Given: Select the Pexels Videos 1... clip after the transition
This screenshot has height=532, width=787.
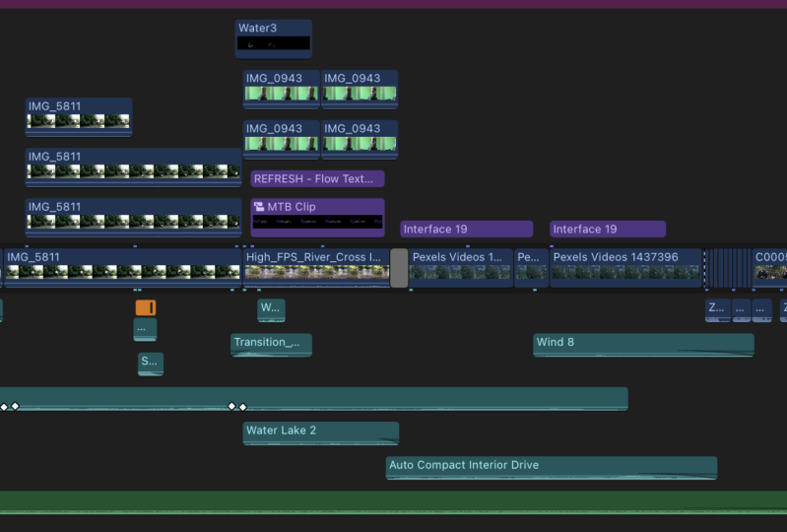Looking at the screenshot, I should coord(461,268).
